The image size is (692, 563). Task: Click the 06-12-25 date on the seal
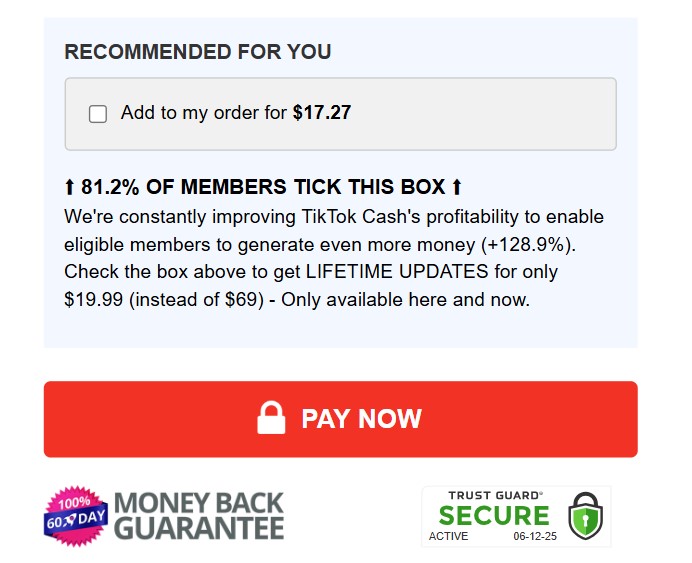pos(533,537)
